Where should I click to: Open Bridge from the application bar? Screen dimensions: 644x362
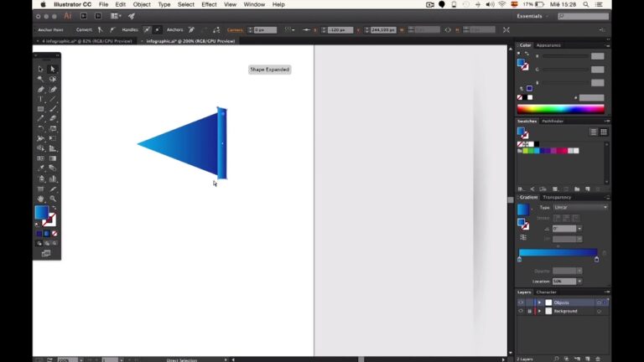[x=84, y=16]
